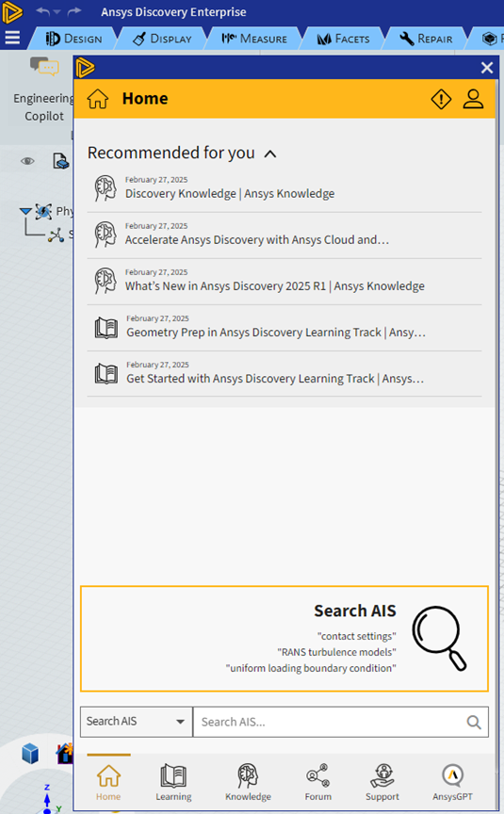The height and width of the screenshot is (814, 504).
Task: Open the Search AIS scope dropdown
Action: click(136, 722)
